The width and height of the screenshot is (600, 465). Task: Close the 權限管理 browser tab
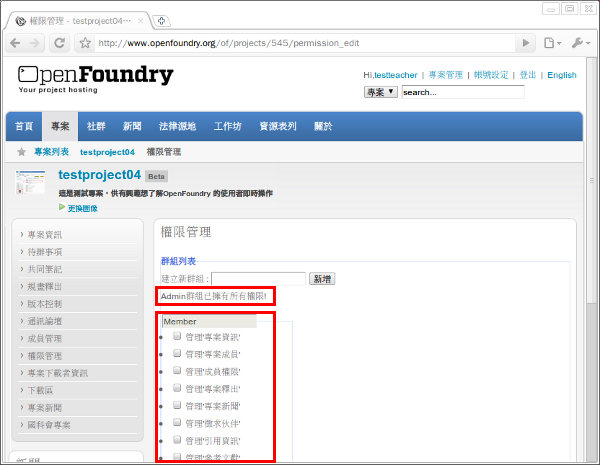coord(140,21)
